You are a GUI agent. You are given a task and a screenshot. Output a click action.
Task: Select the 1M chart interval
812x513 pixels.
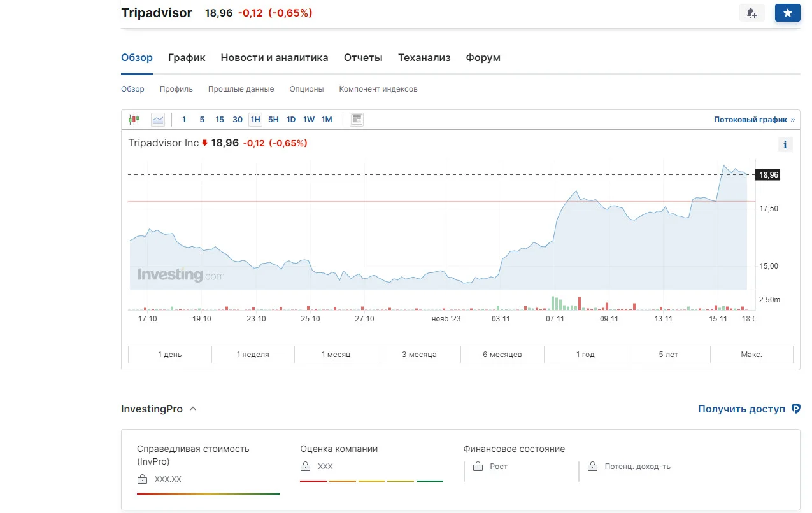327,119
